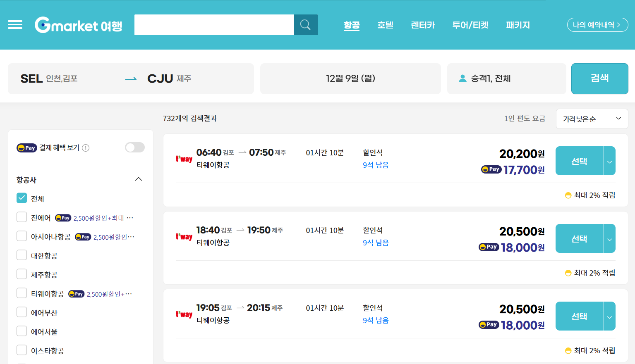Click the Pay badge next to 진에어
The height and width of the screenshot is (364, 635).
pyautogui.click(x=63, y=218)
